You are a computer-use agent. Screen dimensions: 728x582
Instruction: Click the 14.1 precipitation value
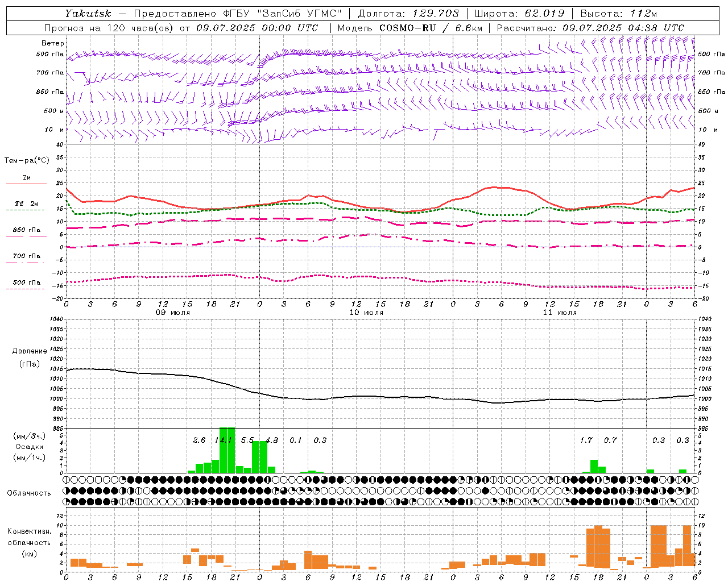(224, 440)
